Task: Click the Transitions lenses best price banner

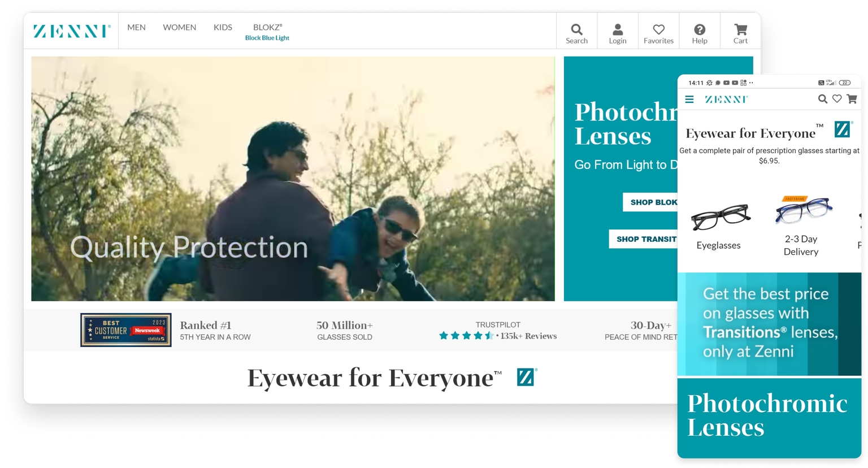Action: (769, 324)
